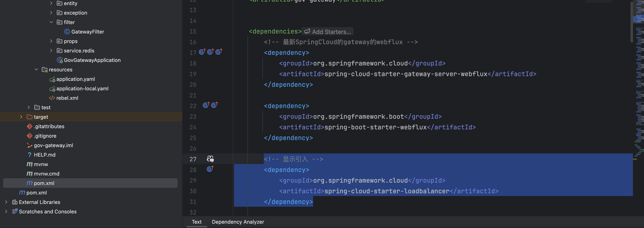644x228 pixels.
Task: Click the AI assistant gutter icon on line 27
Action: click(210, 159)
